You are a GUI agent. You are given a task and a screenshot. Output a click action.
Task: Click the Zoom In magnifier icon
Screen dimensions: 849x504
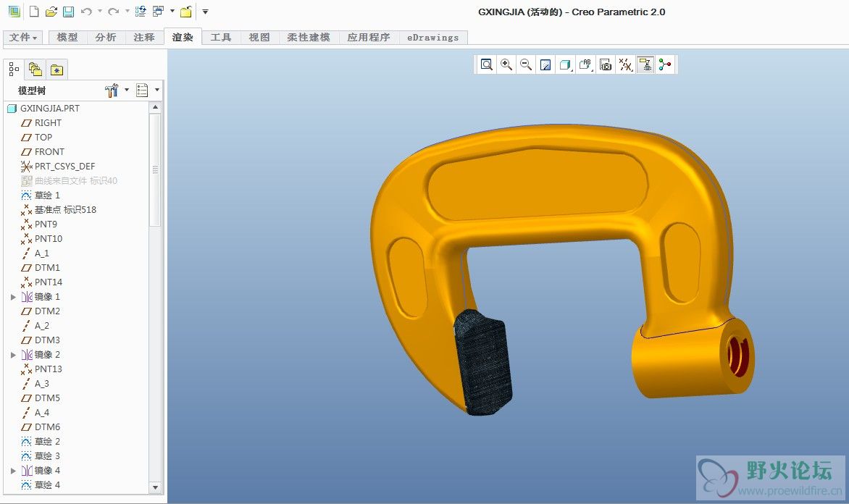coord(506,65)
